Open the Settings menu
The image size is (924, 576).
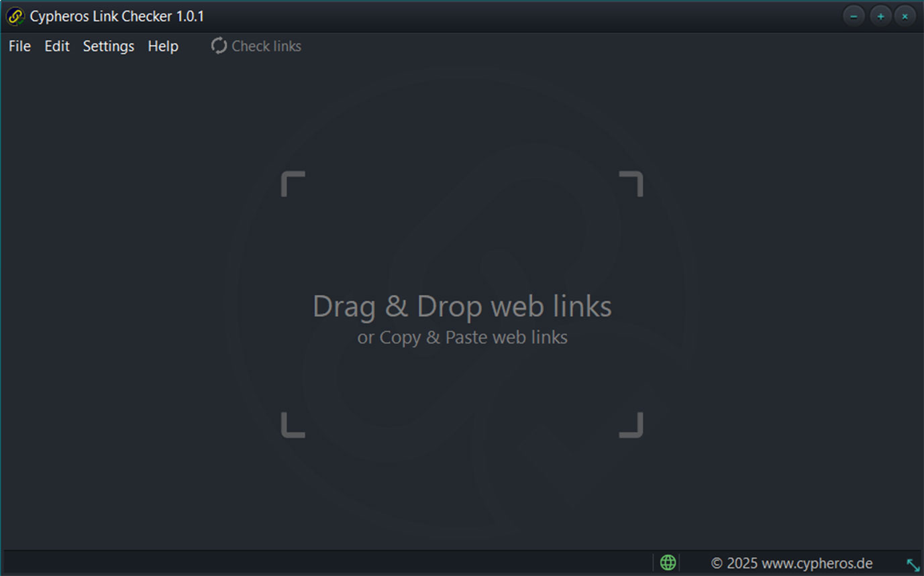pyautogui.click(x=108, y=46)
